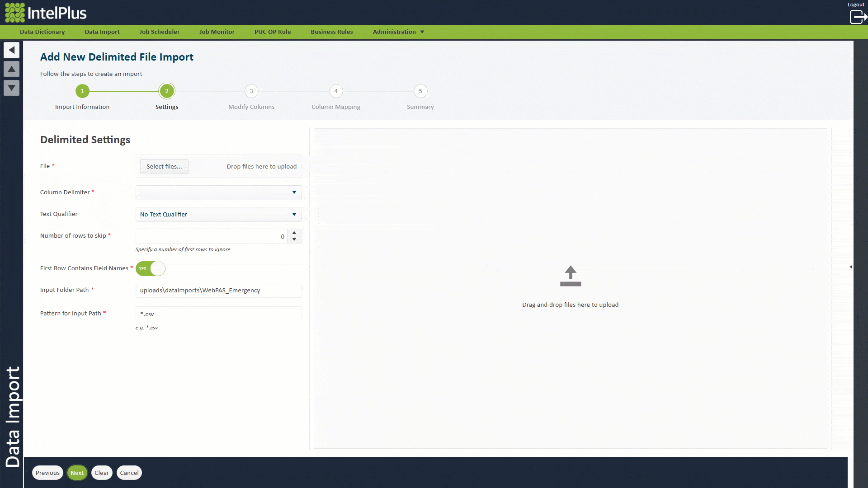Open the Job Scheduler menu
Viewport: 868px width, 488px height.
[159, 32]
